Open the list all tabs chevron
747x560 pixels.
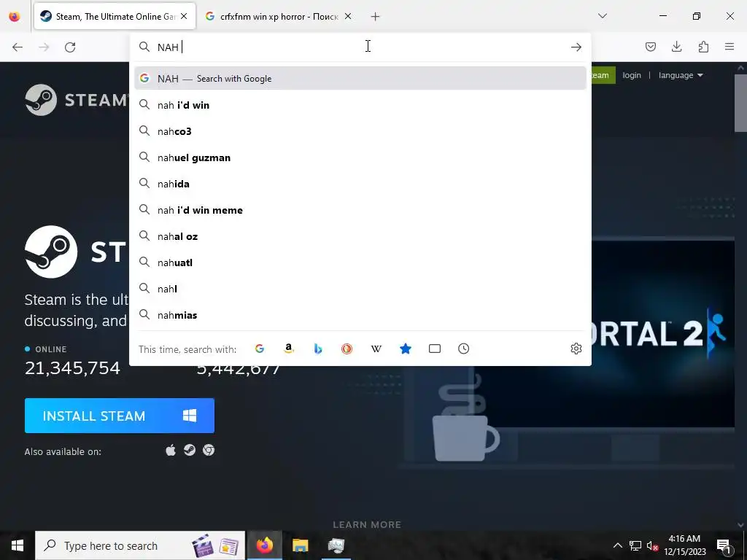pyautogui.click(x=602, y=16)
